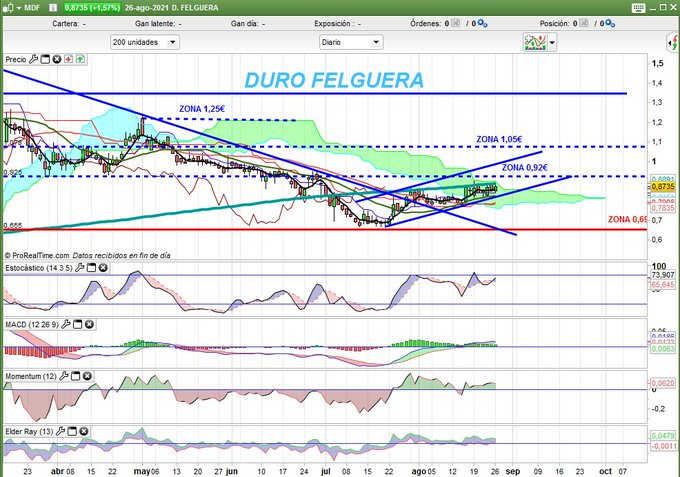
Task: Click the keyboard icon in title bar
Action: point(638,8)
